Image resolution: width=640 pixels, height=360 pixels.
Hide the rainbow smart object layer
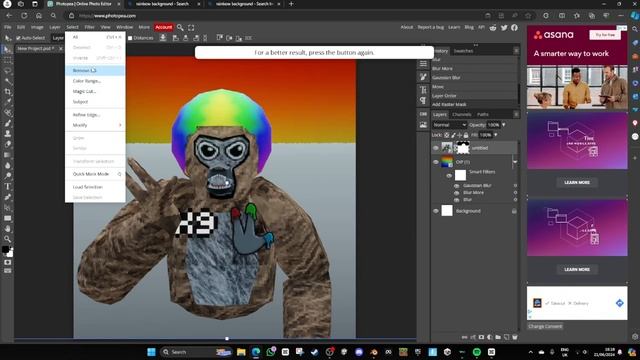(x=436, y=162)
